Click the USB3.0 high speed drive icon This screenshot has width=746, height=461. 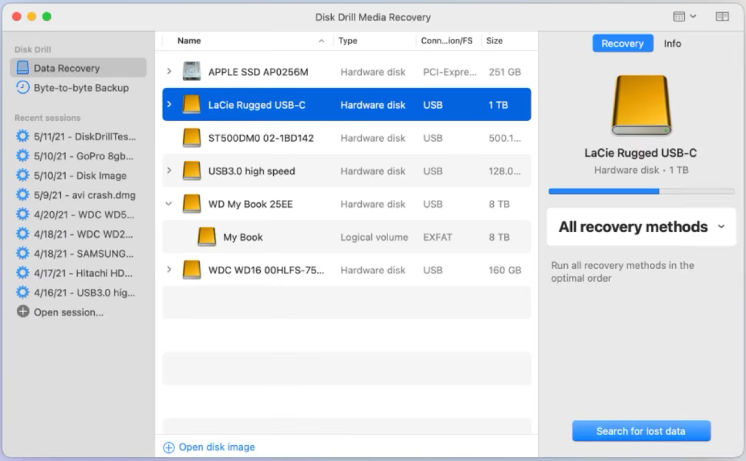tap(192, 171)
